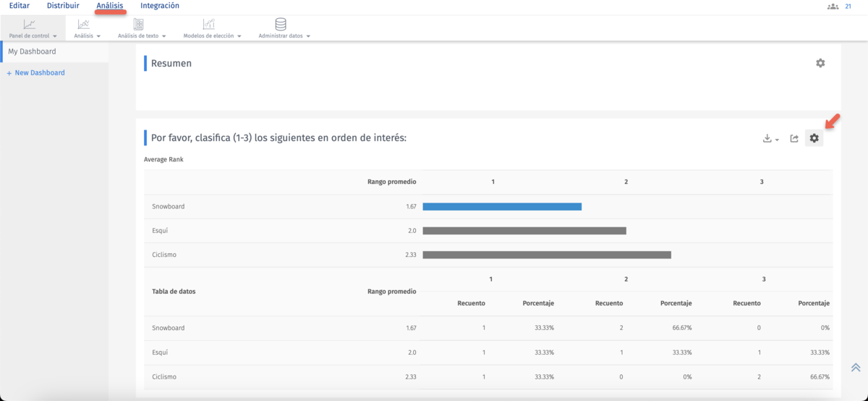Click Snowboard in the data table
Viewport: 868px width, 401px height.
168,328
